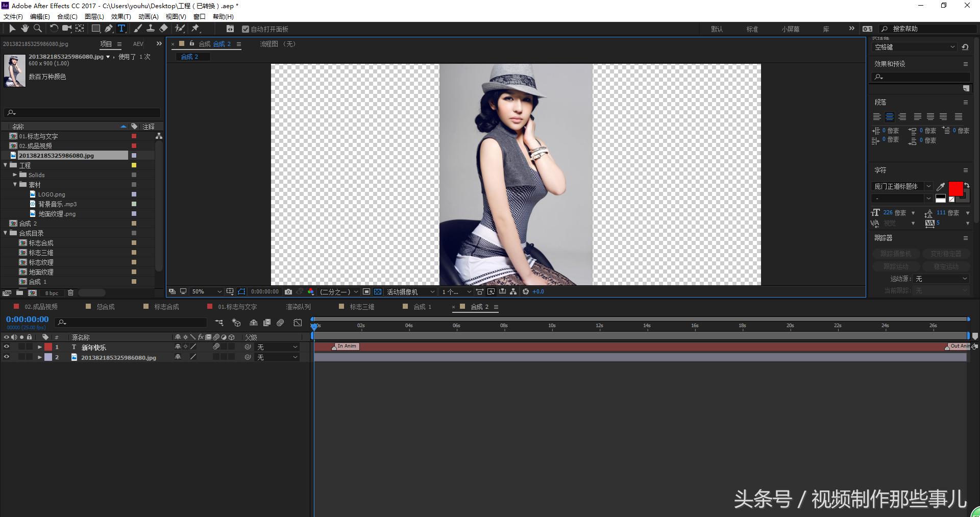Uncheck the 自动打开面板 checkbox
Screen dimensions: 980x517
coord(246,29)
